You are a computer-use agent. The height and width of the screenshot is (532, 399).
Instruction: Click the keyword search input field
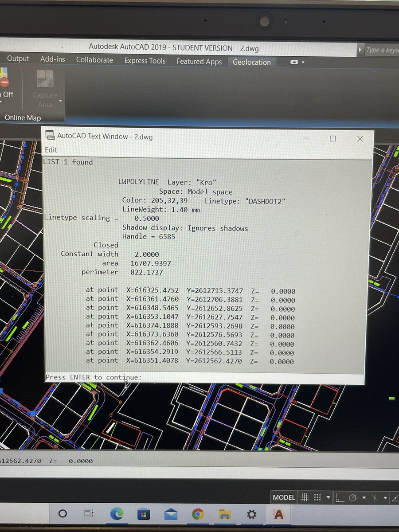[x=381, y=50]
